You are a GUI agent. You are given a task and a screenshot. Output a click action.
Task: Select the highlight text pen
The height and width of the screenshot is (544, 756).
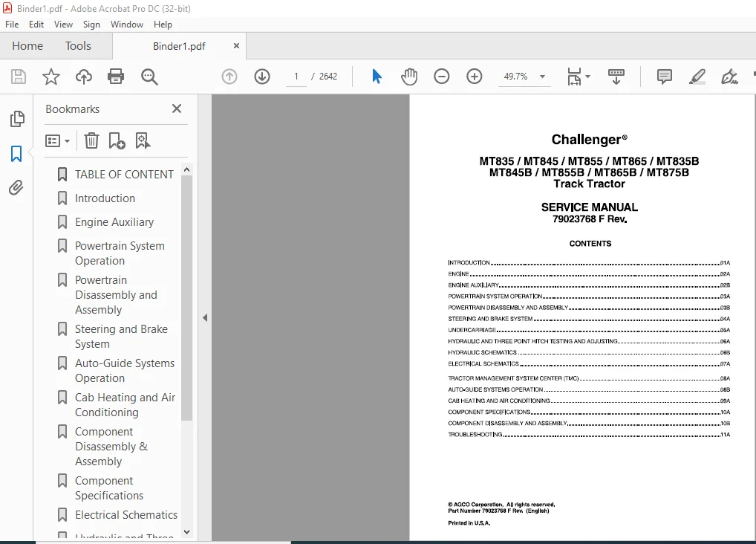click(x=697, y=77)
